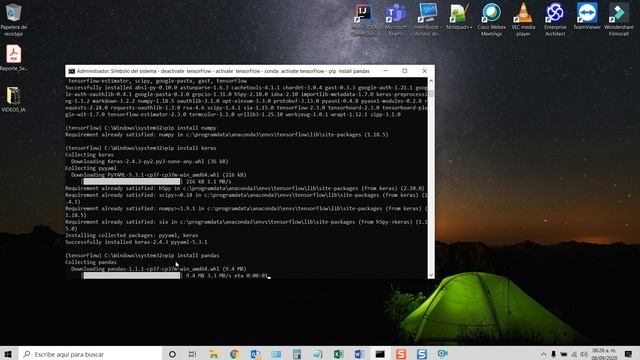Open the screen recorder camera taskbar icon
This screenshot has height=360, width=640.
tap(442, 354)
